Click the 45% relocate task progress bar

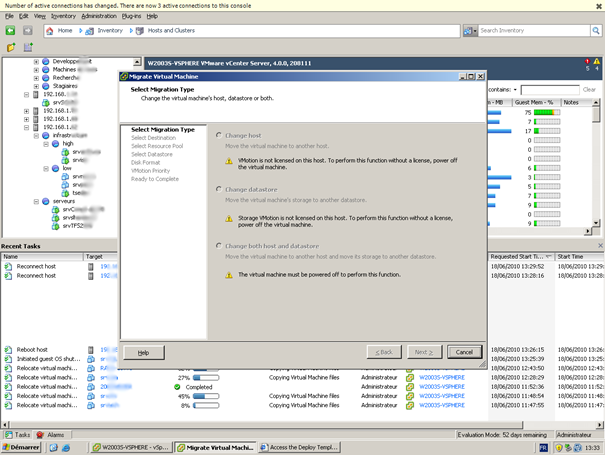pyautogui.click(x=206, y=396)
